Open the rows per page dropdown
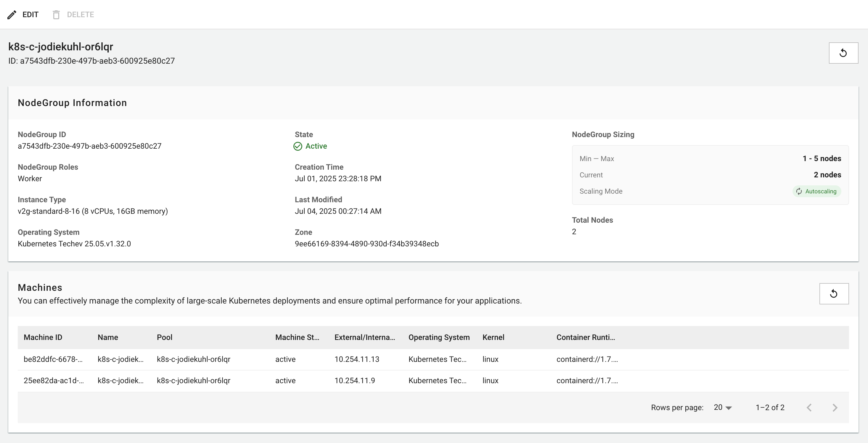 click(x=723, y=407)
